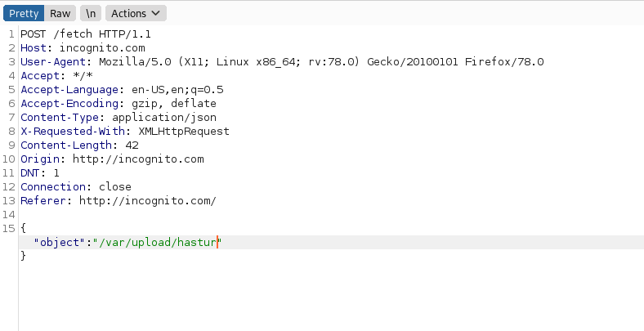This screenshot has height=331, width=644.
Task: Switch to the Raw view tab
Action: (x=60, y=13)
